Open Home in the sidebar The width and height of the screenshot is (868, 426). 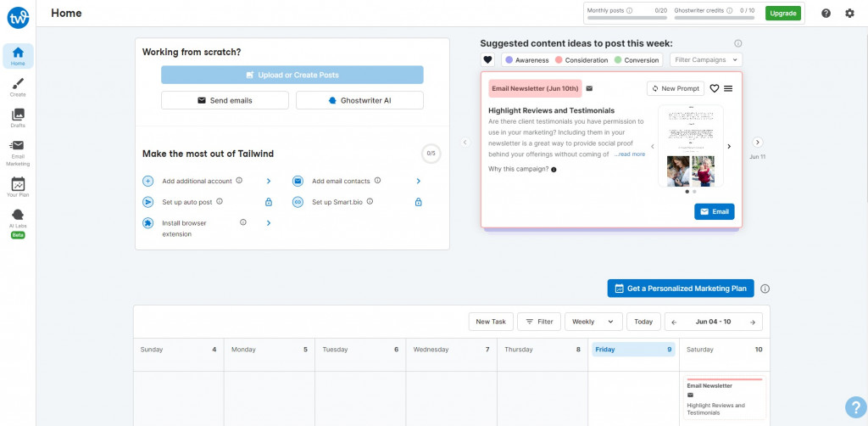18,56
